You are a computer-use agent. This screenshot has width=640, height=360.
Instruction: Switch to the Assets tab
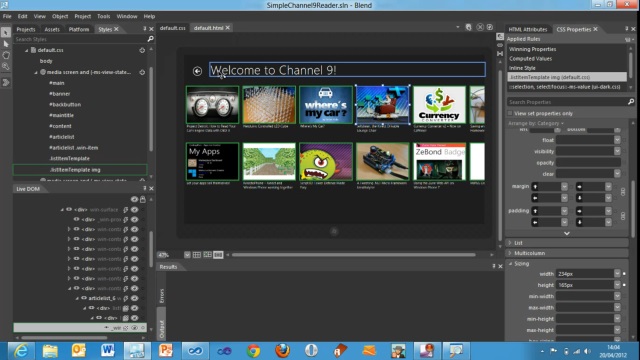click(52, 29)
